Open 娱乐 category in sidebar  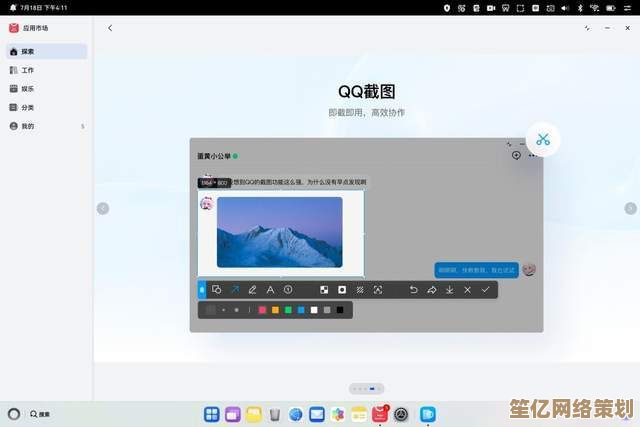47,89
